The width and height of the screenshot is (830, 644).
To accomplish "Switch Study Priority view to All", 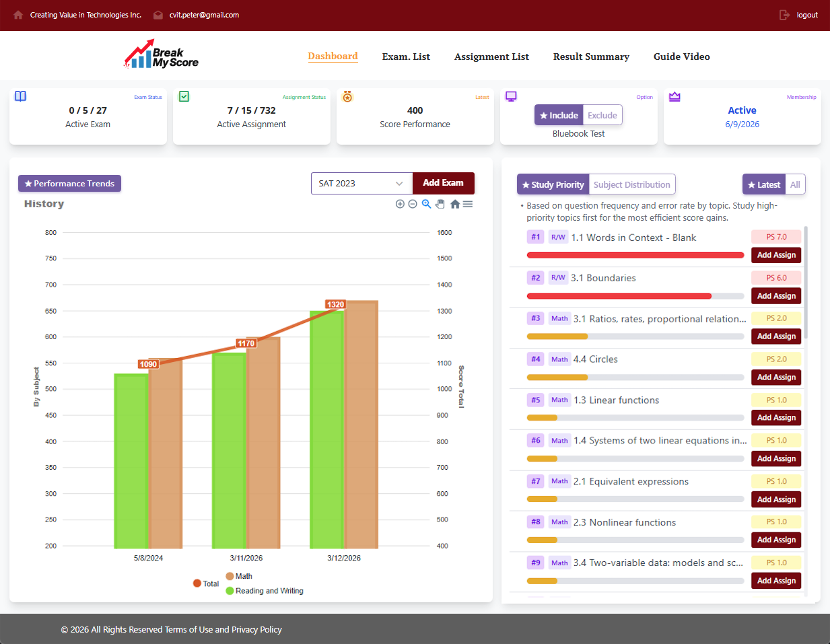I will click(794, 184).
